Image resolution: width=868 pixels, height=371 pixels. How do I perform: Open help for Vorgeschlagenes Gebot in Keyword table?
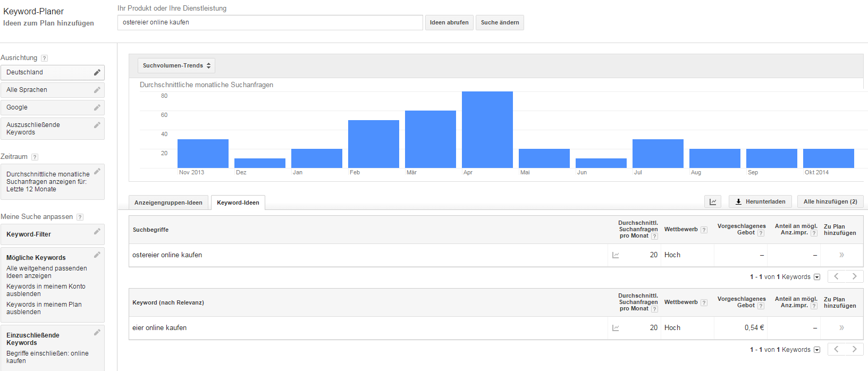[761, 306]
